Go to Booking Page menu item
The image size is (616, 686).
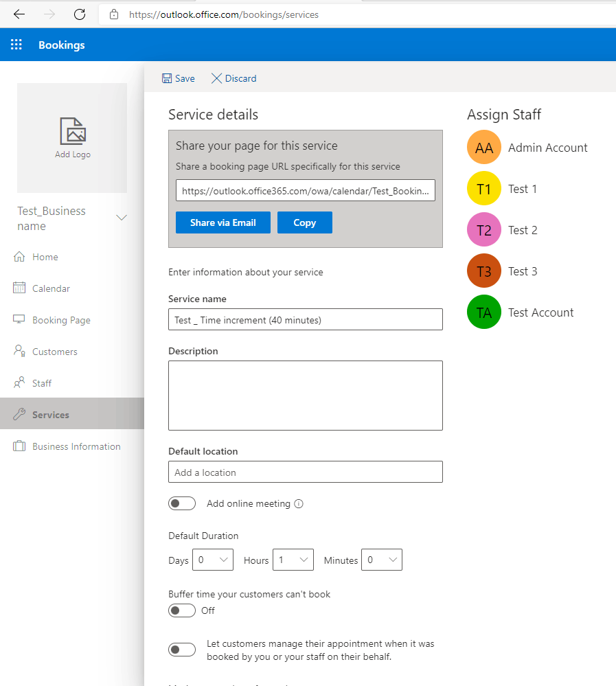(61, 320)
